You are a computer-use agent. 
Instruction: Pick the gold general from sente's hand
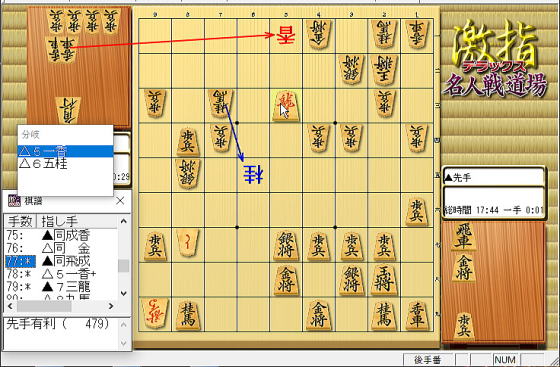click(x=464, y=267)
